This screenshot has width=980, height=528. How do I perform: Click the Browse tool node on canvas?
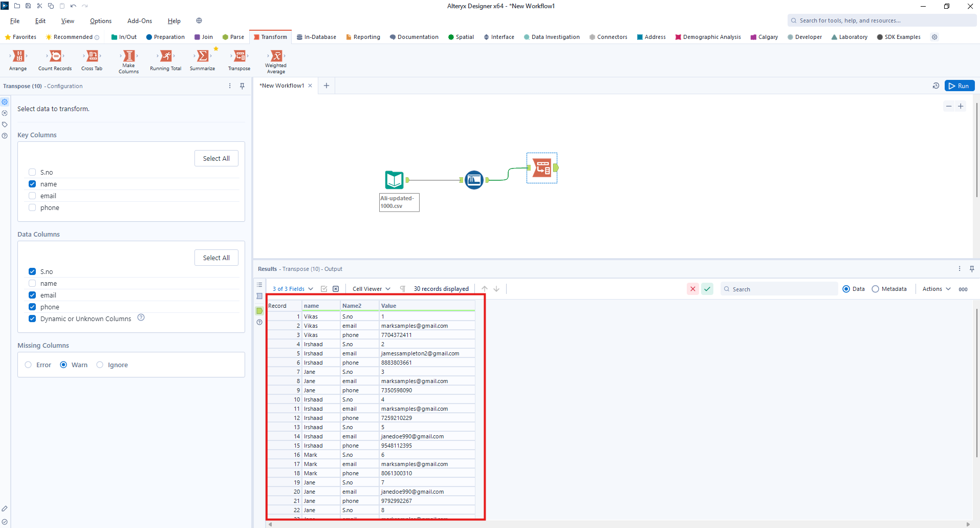474,180
